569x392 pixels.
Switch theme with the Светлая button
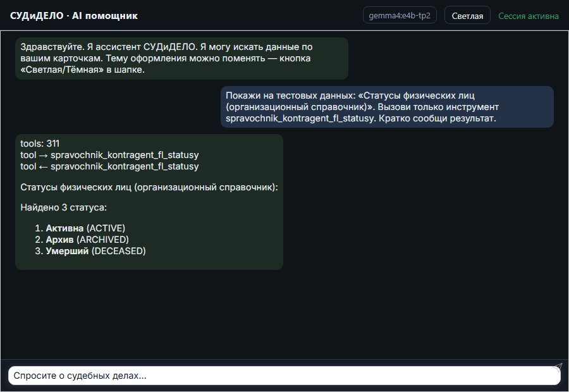(x=467, y=16)
